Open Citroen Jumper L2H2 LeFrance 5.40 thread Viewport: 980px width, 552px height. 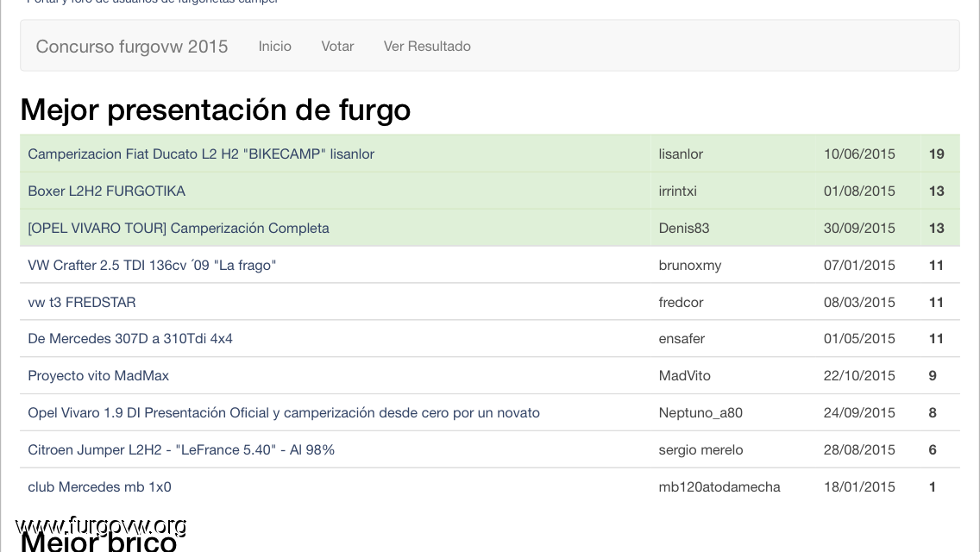(x=181, y=449)
